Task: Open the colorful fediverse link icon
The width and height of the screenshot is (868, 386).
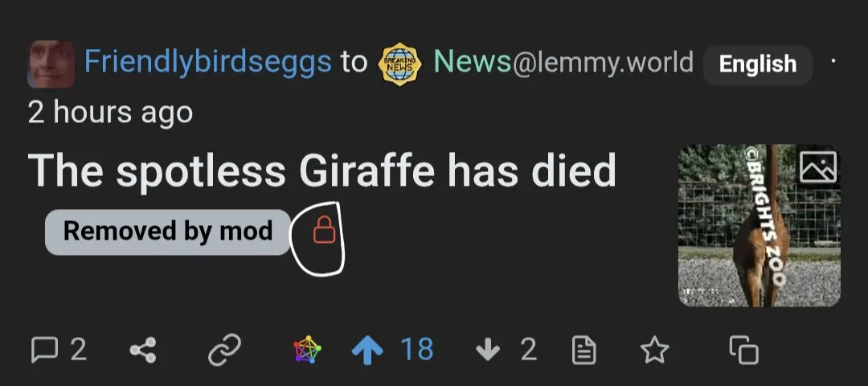Action: click(x=307, y=350)
